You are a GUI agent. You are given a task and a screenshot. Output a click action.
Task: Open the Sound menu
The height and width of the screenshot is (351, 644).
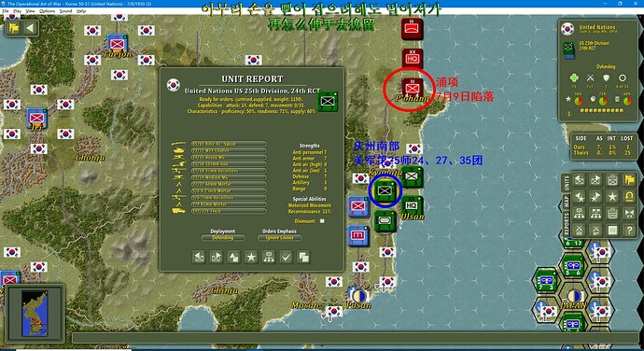click(x=65, y=11)
